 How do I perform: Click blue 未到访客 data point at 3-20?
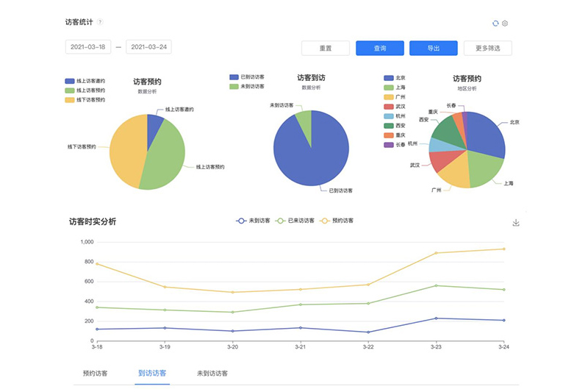(232, 331)
